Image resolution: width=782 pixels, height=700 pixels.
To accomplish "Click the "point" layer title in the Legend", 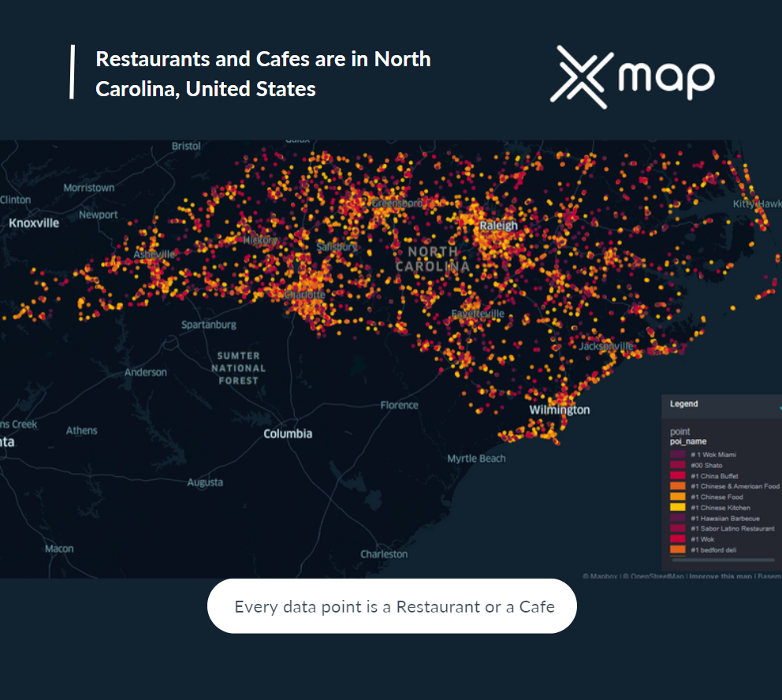I will tap(680, 432).
